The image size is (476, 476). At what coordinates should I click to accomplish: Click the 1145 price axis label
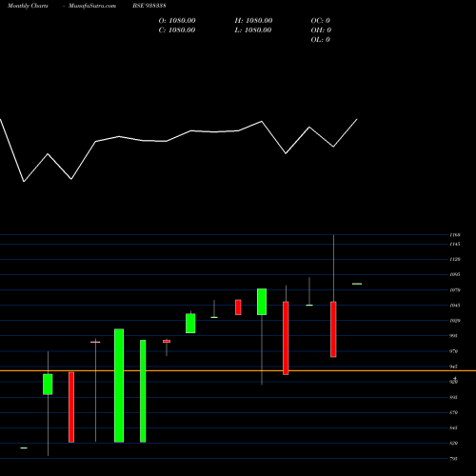tap(455, 244)
